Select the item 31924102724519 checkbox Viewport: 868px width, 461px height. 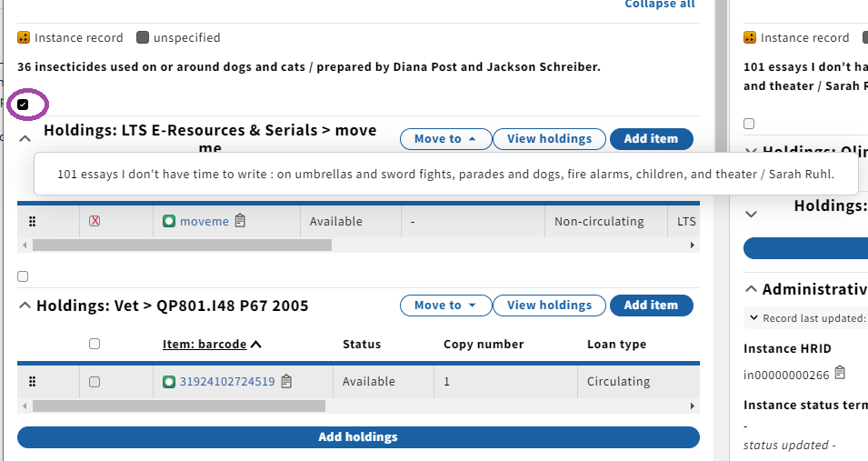click(95, 382)
